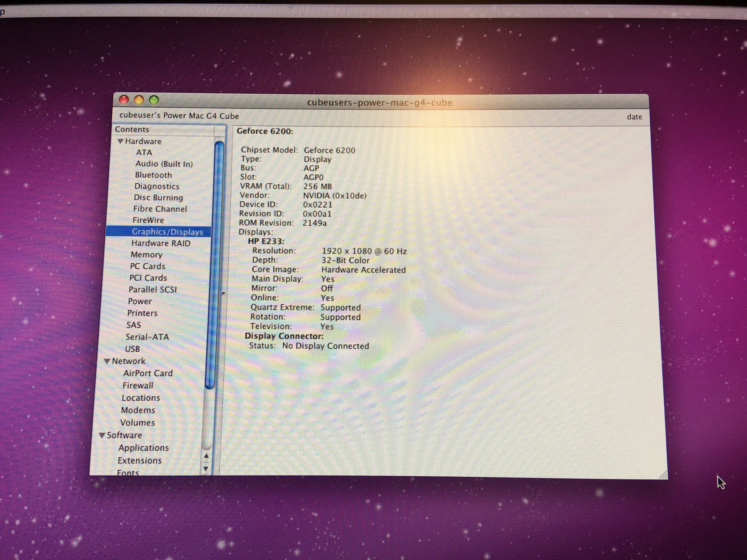Viewport: 747px width, 560px height.
Task: Select ATA in the contents list
Action: tap(144, 152)
